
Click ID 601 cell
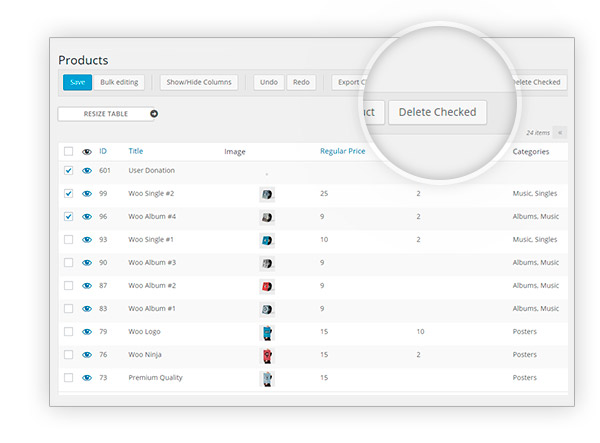click(x=104, y=170)
